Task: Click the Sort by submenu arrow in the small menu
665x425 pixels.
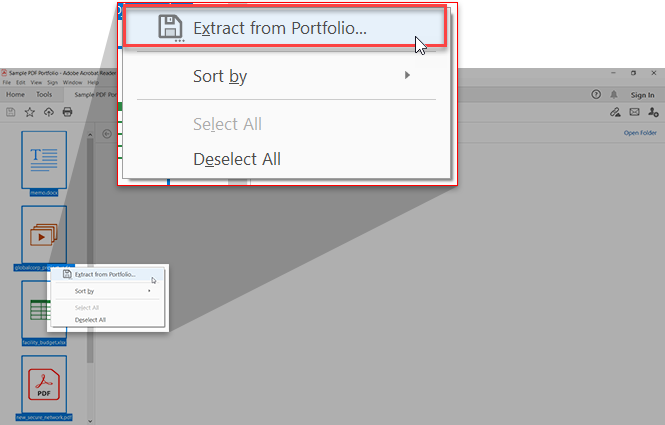Action: click(149, 291)
